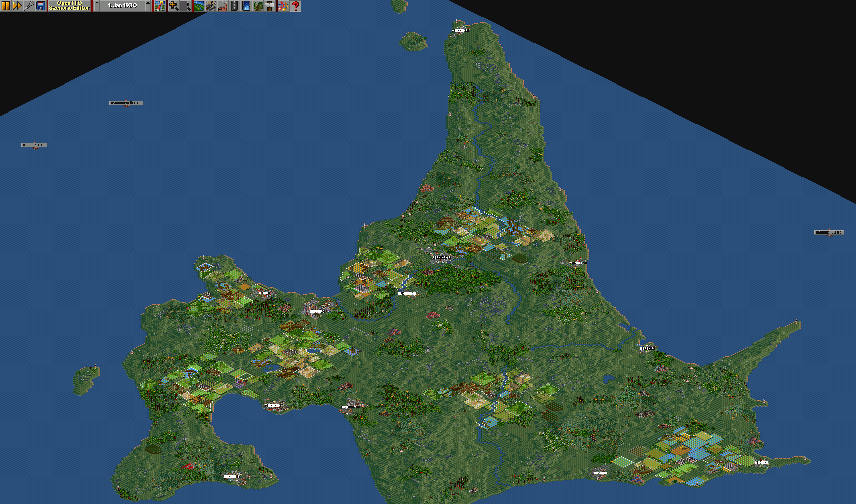Click the OpenTTD Szenario Editor label

point(69,6)
